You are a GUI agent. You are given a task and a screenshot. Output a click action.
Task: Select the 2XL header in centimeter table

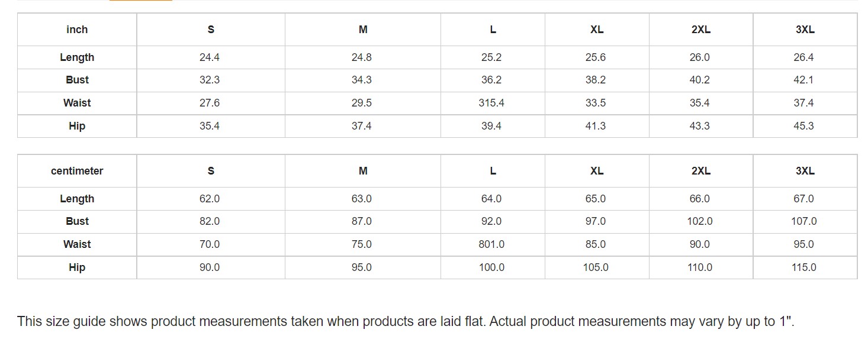700,171
